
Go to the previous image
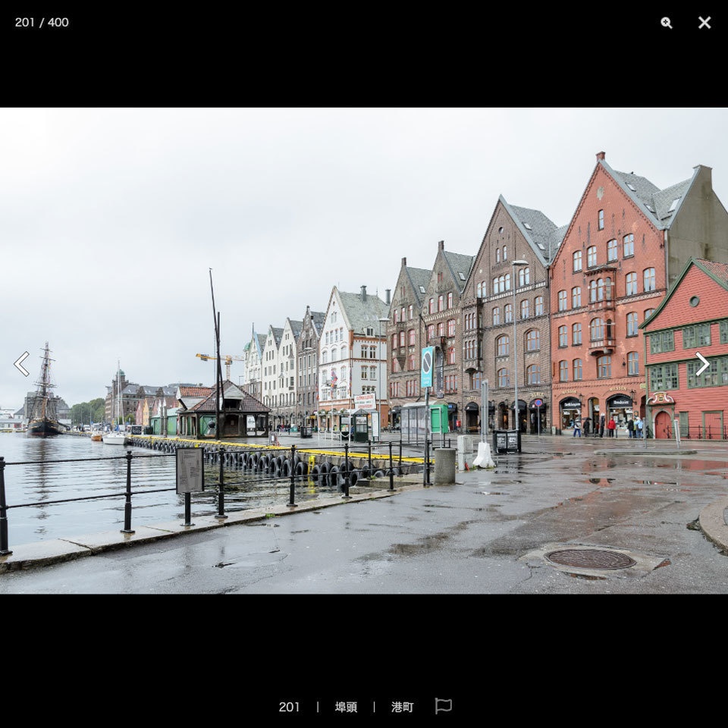22,363
